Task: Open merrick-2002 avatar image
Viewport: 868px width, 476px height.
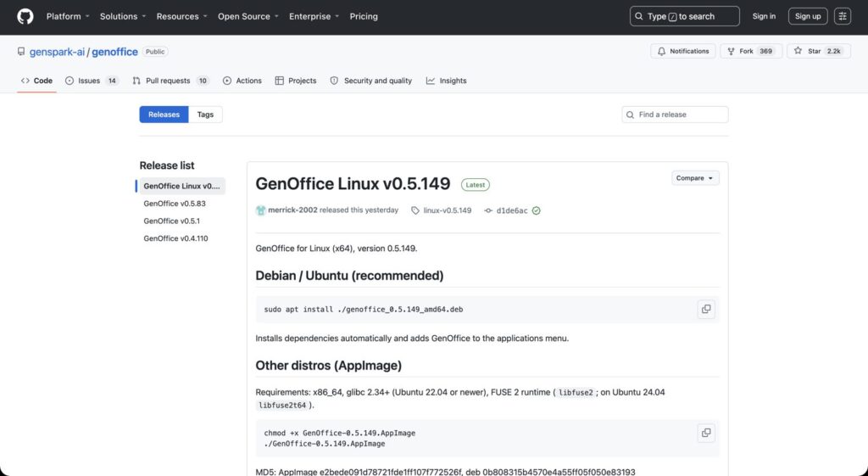Action: [x=261, y=210]
